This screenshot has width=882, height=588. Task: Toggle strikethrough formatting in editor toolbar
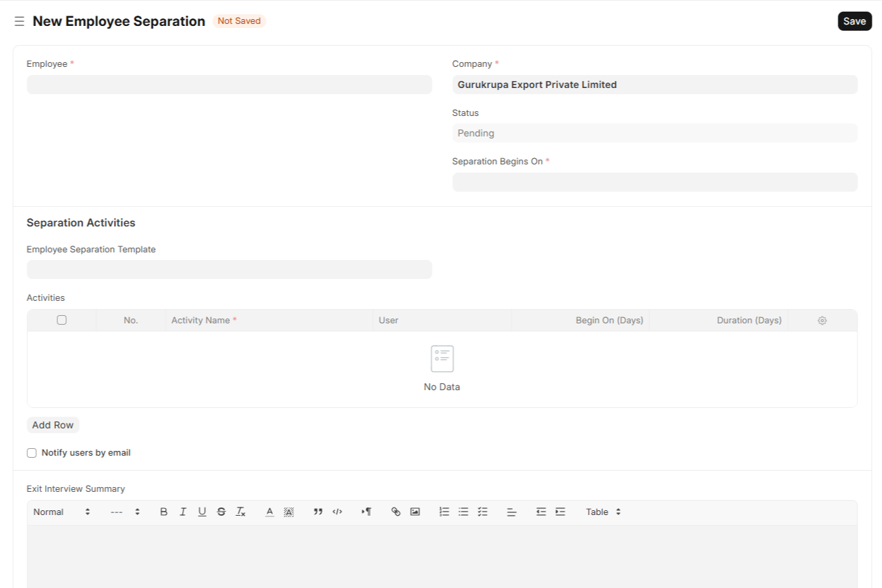click(221, 512)
